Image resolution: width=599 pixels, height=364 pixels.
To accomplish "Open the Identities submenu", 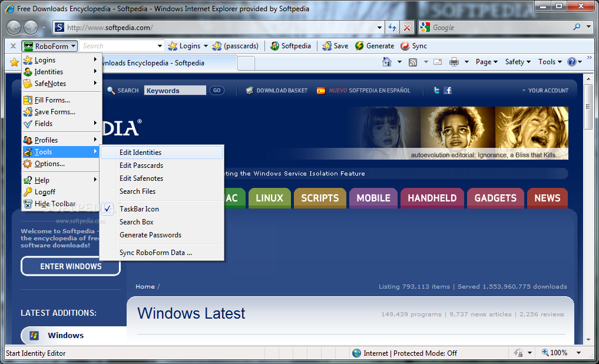I will point(60,72).
